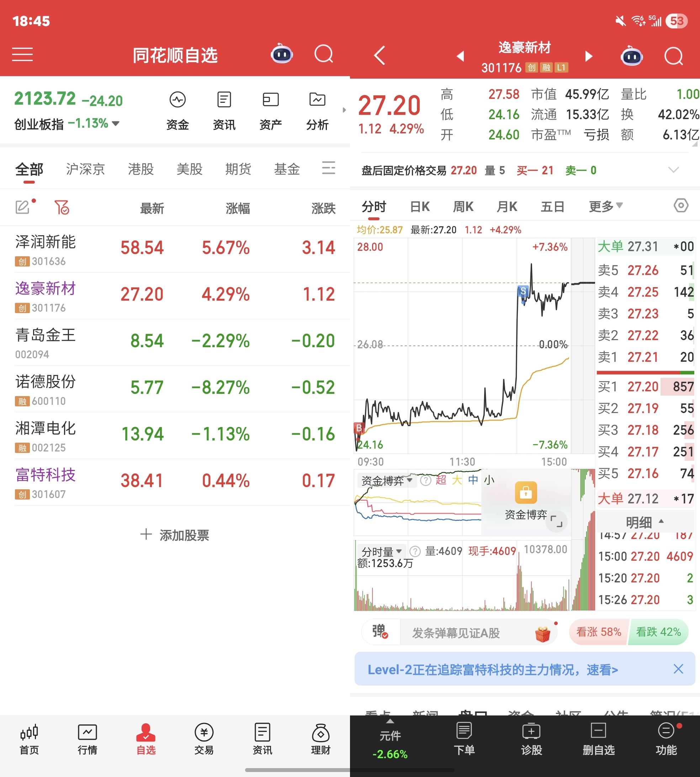Switch to previous stock with left triangle
Image resolution: width=700 pixels, height=777 pixels.
click(x=460, y=56)
